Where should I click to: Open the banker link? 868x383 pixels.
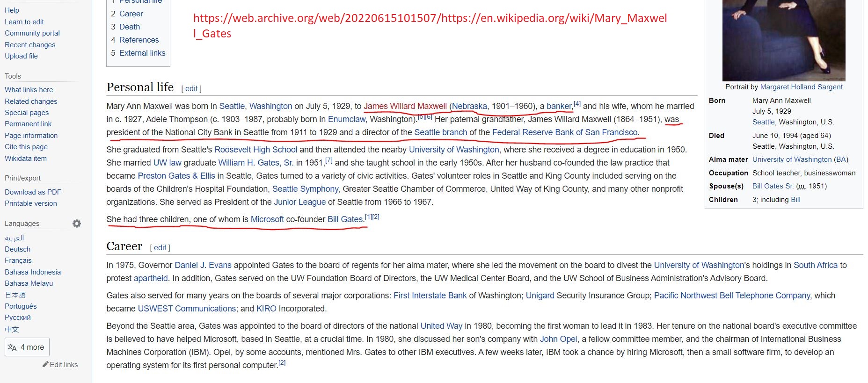click(x=559, y=106)
